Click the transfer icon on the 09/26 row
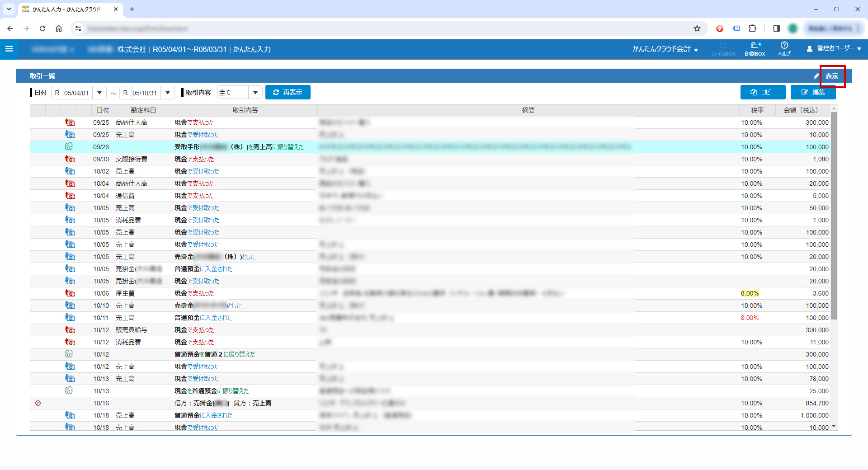 tap(69, 147)
